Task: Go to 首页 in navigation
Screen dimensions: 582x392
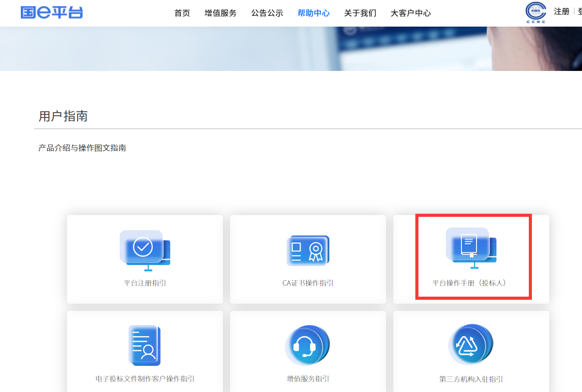Action: pyautogui.click(x=182, y=13)
